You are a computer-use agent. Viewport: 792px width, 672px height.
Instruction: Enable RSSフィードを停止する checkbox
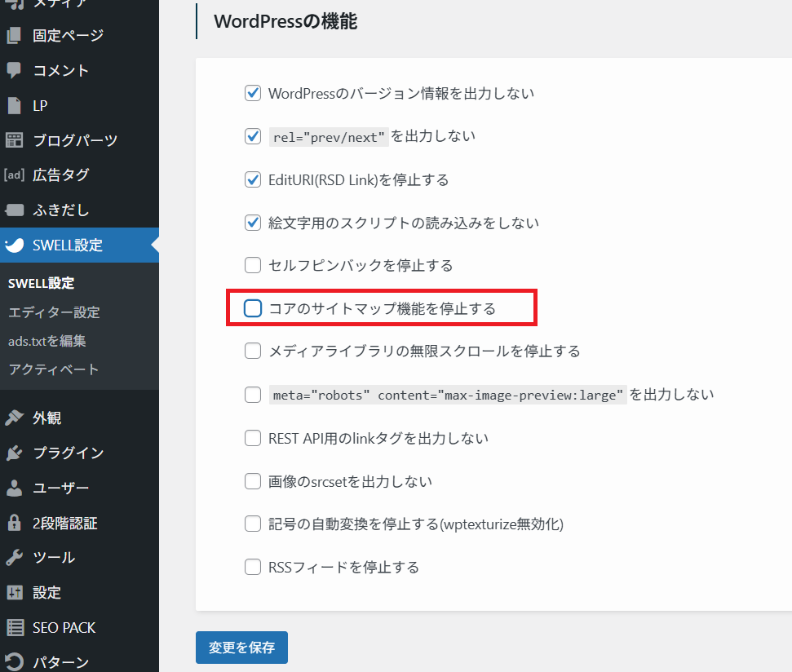coord(253,567)
